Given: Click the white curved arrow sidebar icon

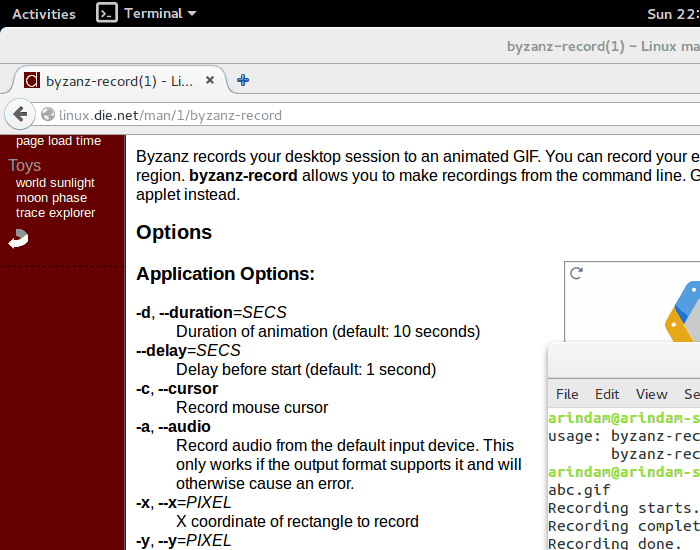Looking at the screenshot, I should 18,238.
